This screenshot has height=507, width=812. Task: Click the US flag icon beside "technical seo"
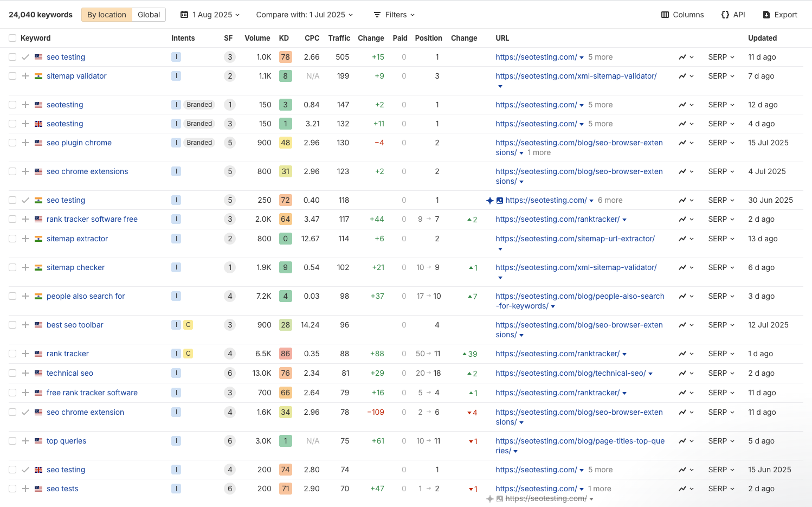[38, 373]
